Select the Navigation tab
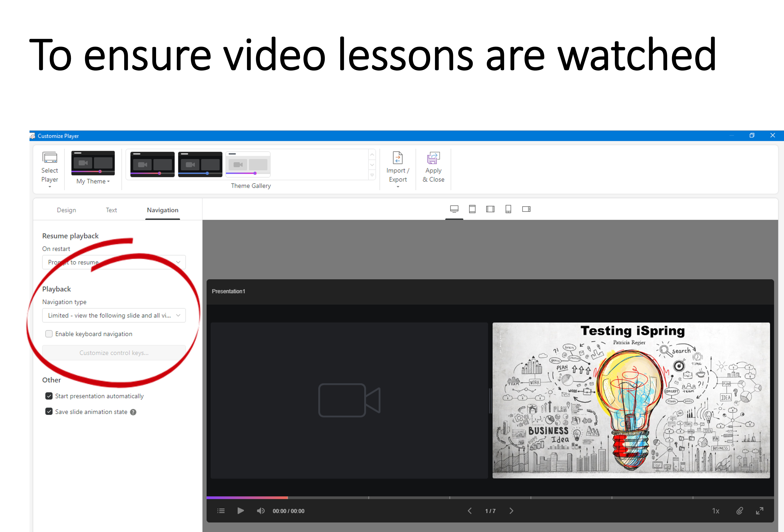784x532 pixels. [163, 210]
